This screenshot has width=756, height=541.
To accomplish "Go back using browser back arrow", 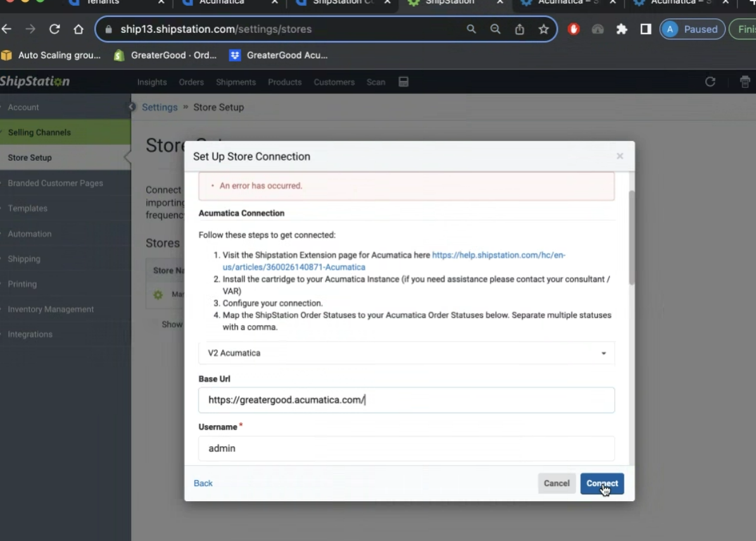I will pos(6,29).
